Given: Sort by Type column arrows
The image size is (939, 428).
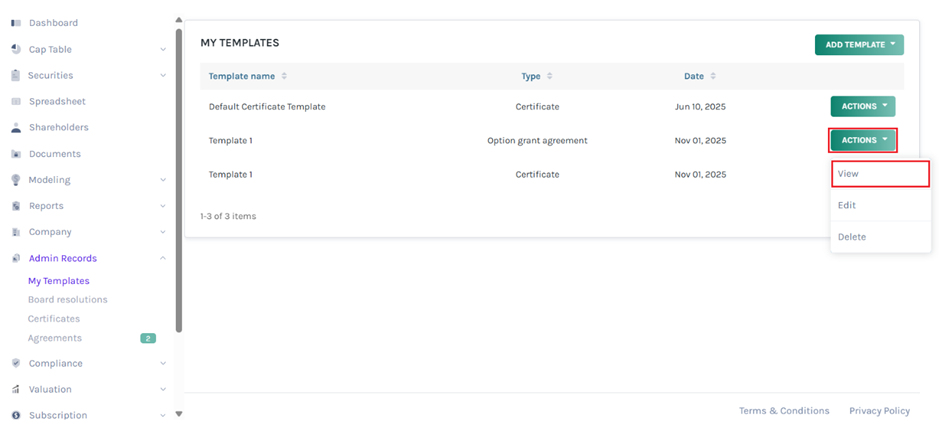Looking at the screenshot, I should (x=549, y=76).
